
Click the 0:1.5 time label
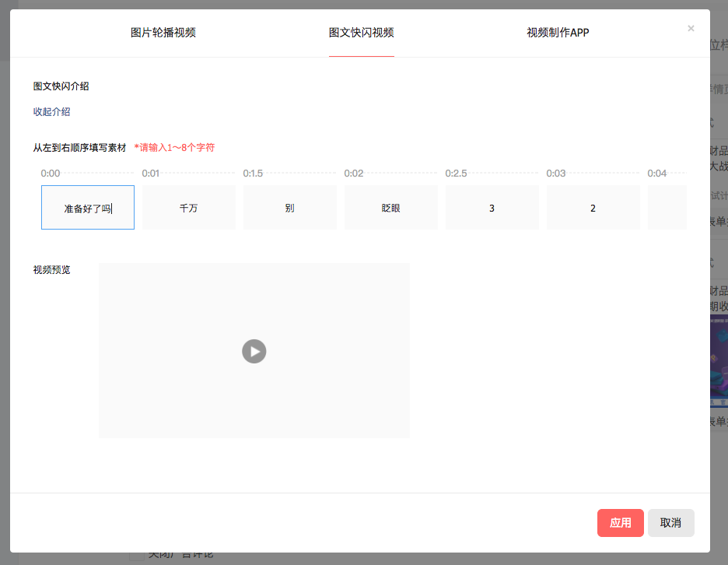coord(253,174)
